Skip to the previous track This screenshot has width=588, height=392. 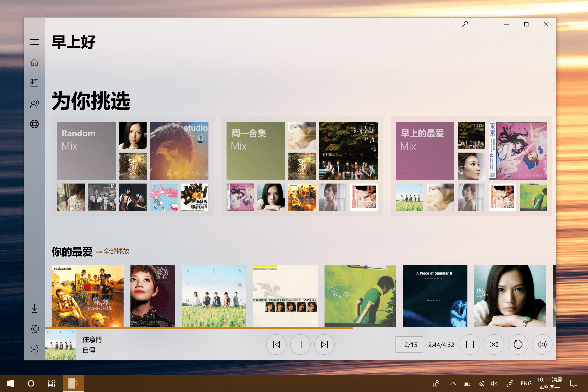[x=276, y=345]
